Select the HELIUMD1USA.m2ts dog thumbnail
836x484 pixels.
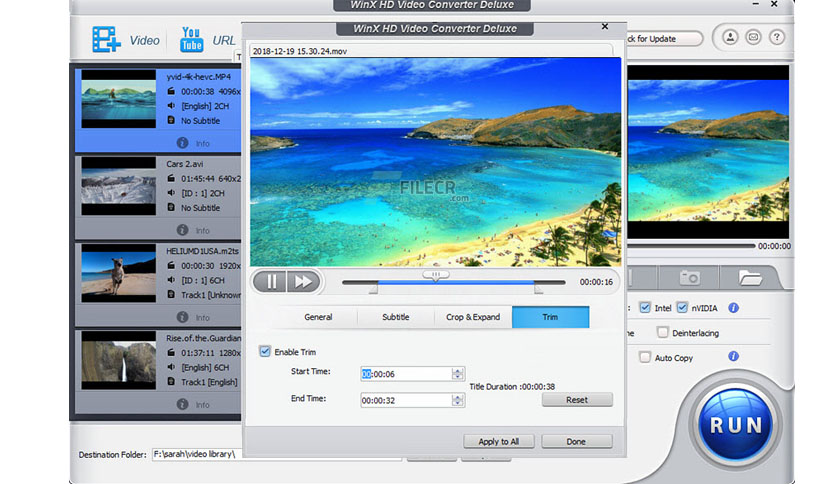click(x=118, y=273)
